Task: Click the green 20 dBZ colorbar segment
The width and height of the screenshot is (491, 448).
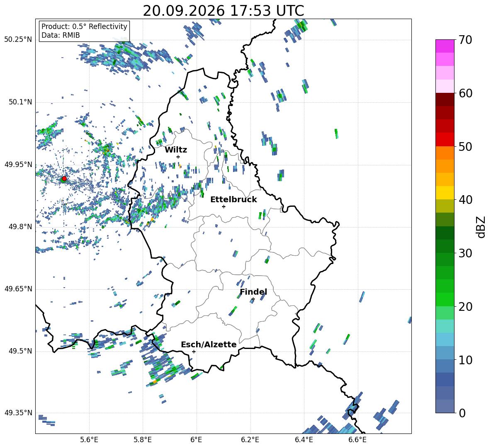Action: coord(445,299)
